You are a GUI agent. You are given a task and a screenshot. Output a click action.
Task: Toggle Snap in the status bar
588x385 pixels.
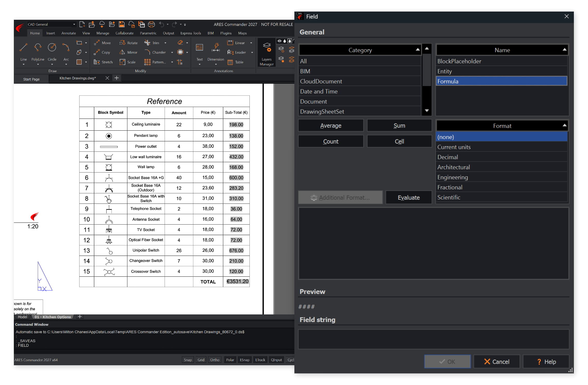point(188,360)
